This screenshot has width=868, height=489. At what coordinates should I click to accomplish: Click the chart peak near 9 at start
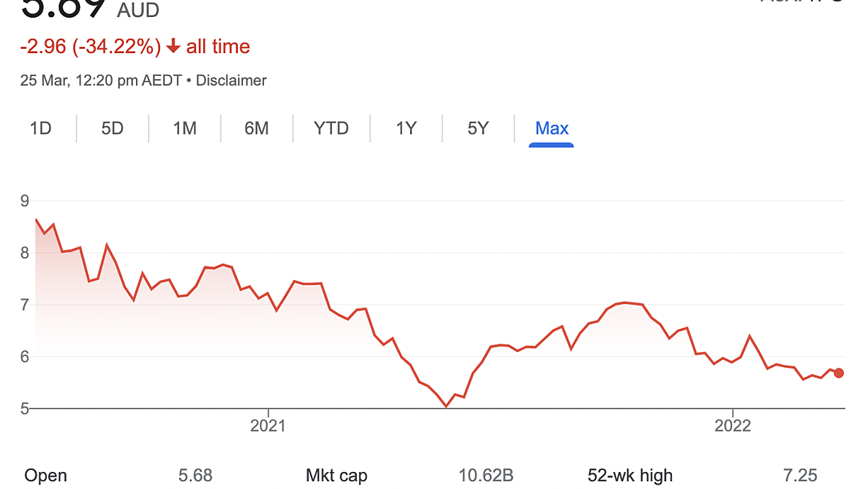pos(36,220)
